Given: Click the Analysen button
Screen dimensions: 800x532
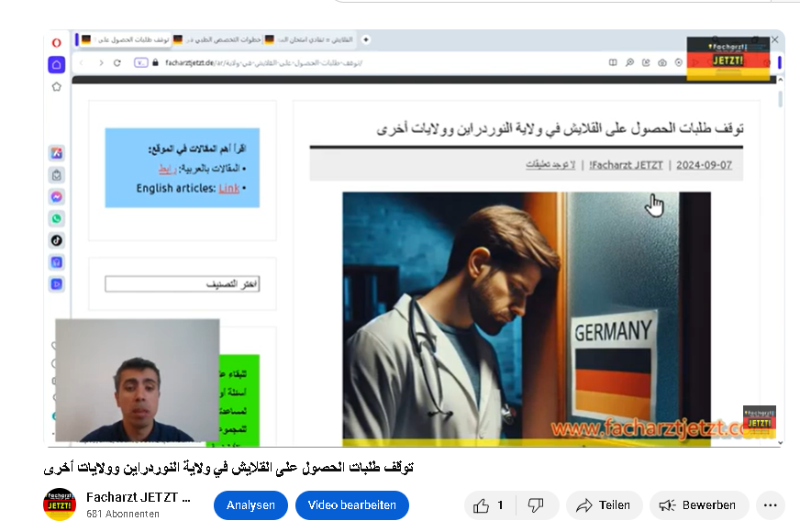Looking at the screenshot, I should [250, 505].
